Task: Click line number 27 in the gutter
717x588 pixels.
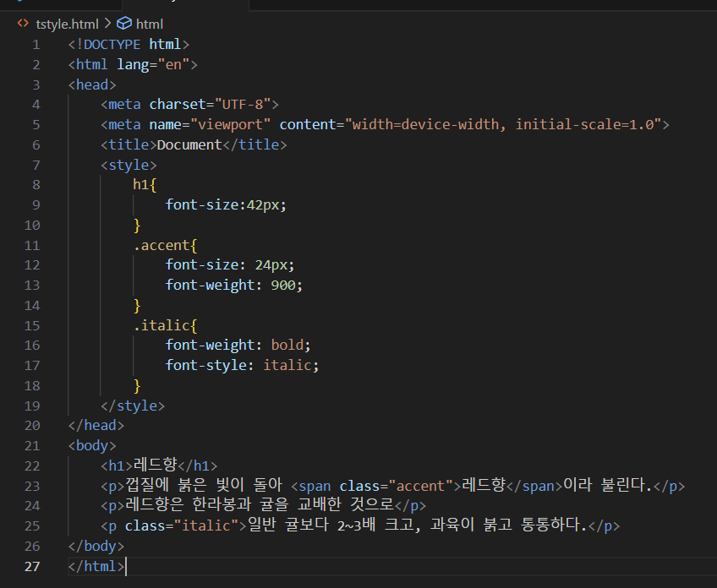Action: (x=32, y=566)
